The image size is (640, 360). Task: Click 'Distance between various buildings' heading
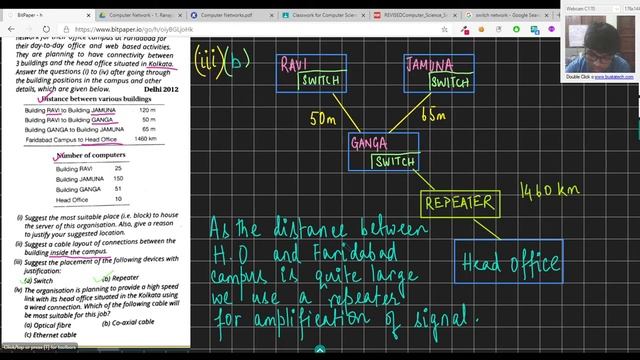click(96, 99)
